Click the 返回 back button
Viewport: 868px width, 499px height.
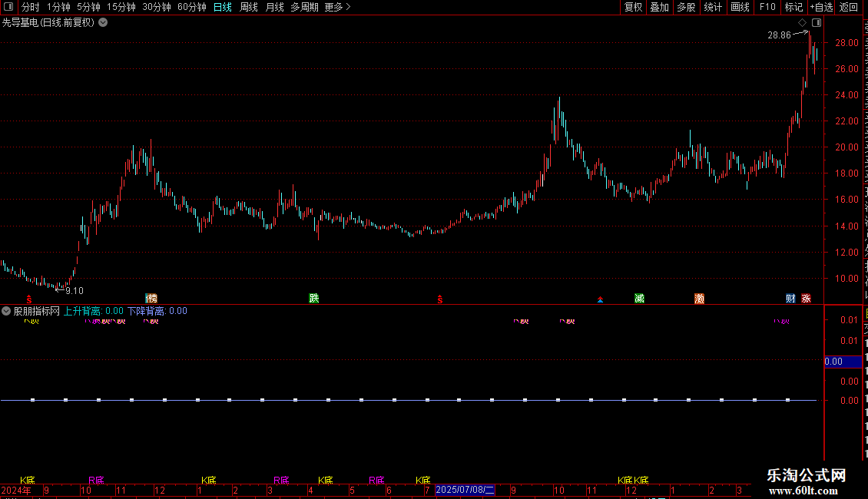click(x=848, y=7)
